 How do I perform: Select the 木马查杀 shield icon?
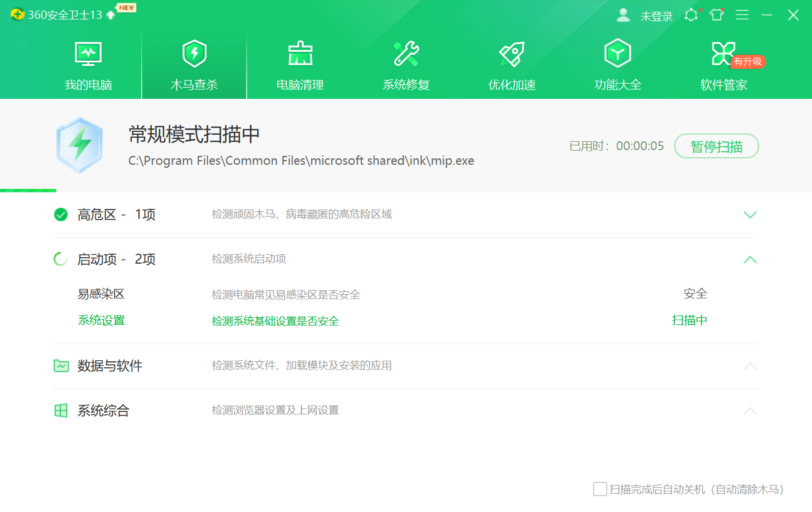(194, 54)
